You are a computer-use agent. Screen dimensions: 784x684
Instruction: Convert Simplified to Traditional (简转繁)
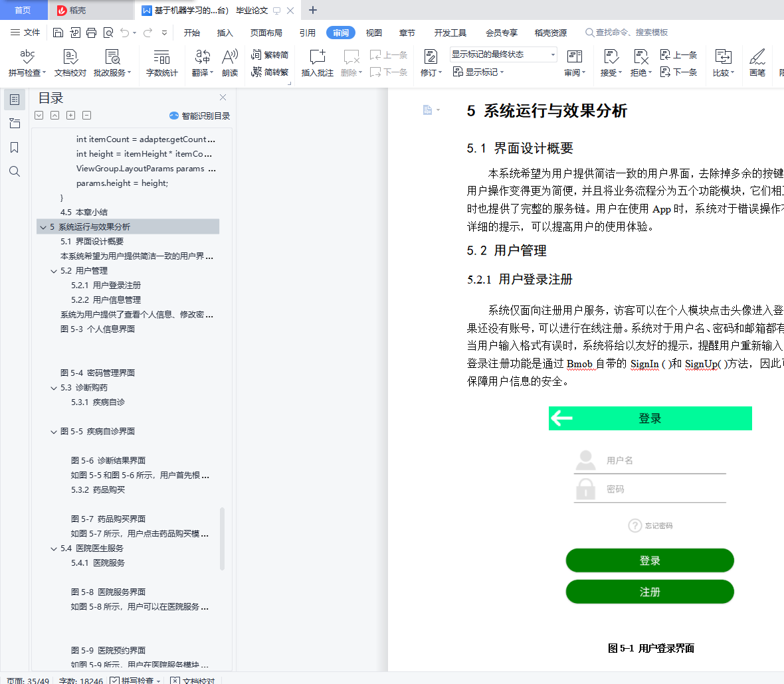coord(270,72)
